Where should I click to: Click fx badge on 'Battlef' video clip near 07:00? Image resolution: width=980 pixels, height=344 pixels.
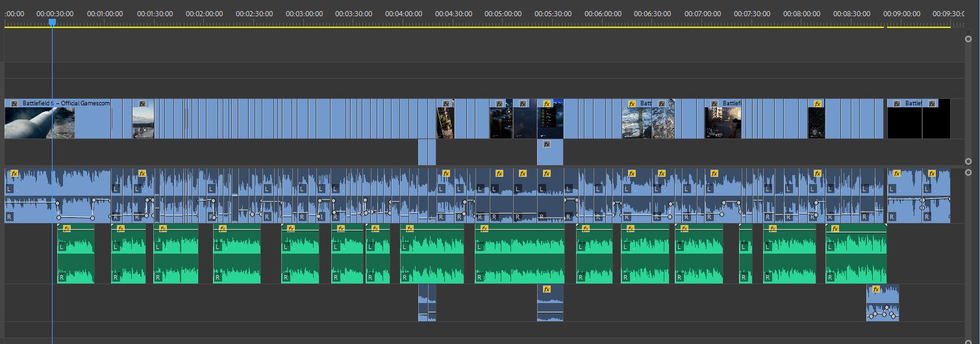(x=714, y=103)
